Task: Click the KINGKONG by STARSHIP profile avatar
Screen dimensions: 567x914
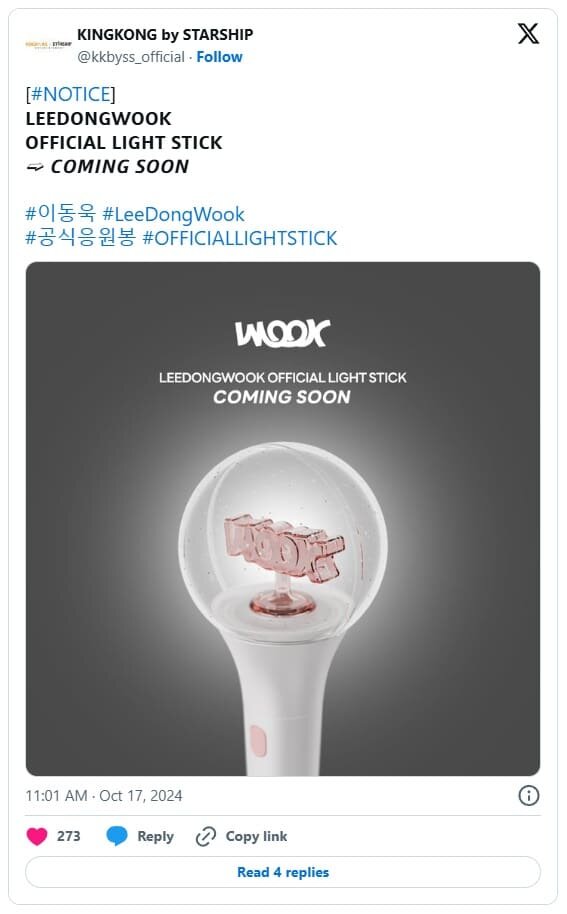Action: click(x=48, y=44)
